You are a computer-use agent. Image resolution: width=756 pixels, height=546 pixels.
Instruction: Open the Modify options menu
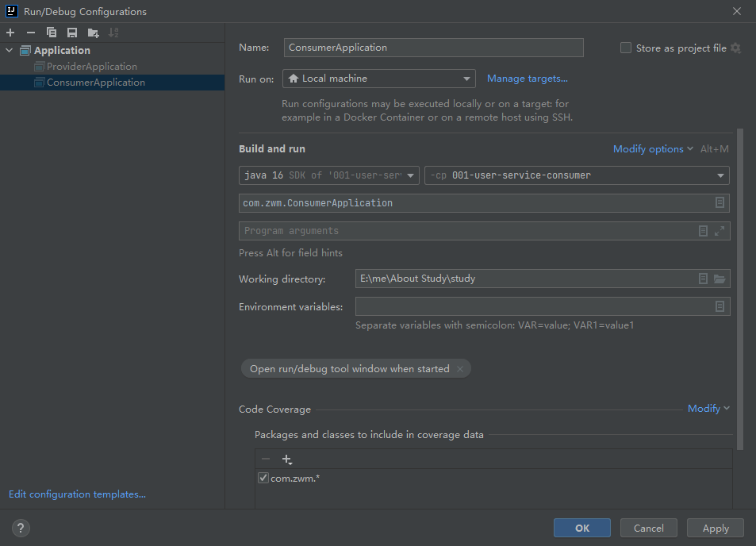tap(649, 148)
